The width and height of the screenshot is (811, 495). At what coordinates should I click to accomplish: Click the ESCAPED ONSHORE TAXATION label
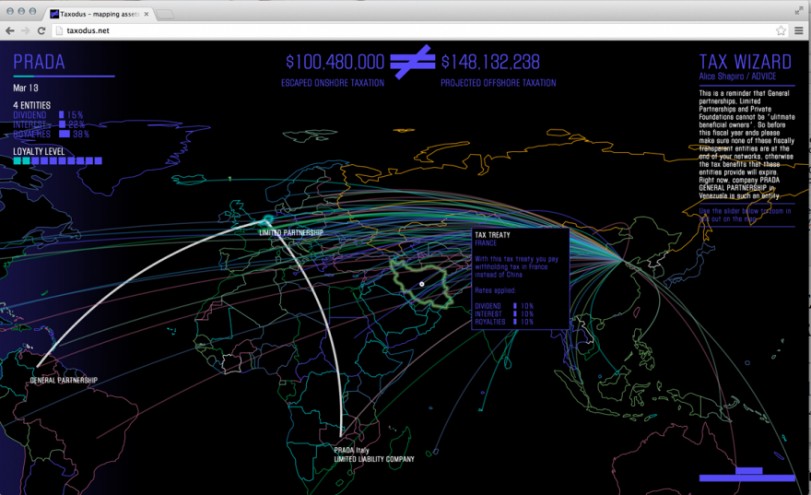click(333, 83)
